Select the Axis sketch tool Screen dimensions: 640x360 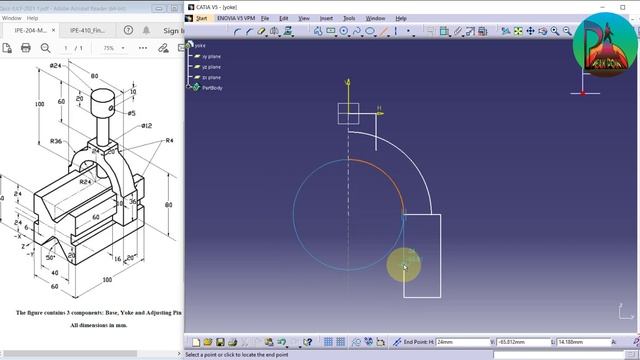click(x=395, y=31)
